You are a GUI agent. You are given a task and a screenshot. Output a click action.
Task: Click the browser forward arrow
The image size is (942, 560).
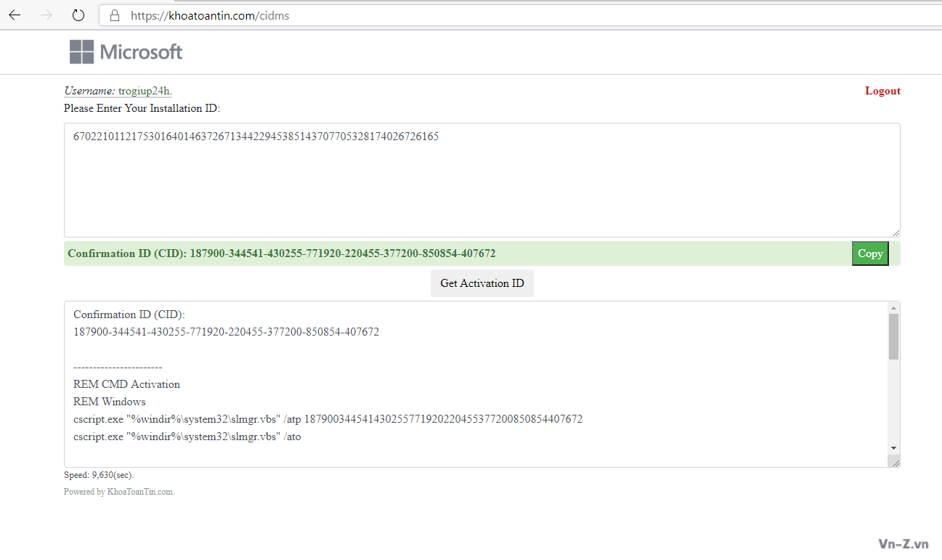click(x=47, y=15)
